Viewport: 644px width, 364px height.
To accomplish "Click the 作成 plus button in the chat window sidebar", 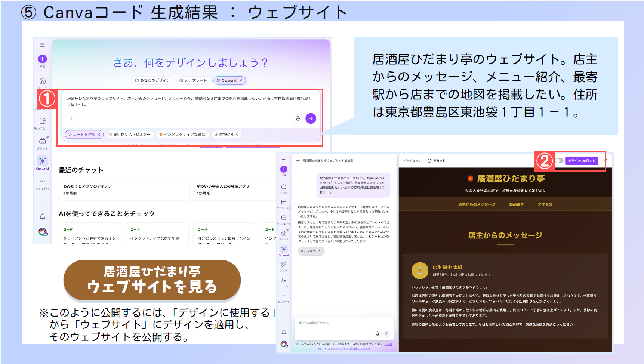I will (x=284, y=169).
